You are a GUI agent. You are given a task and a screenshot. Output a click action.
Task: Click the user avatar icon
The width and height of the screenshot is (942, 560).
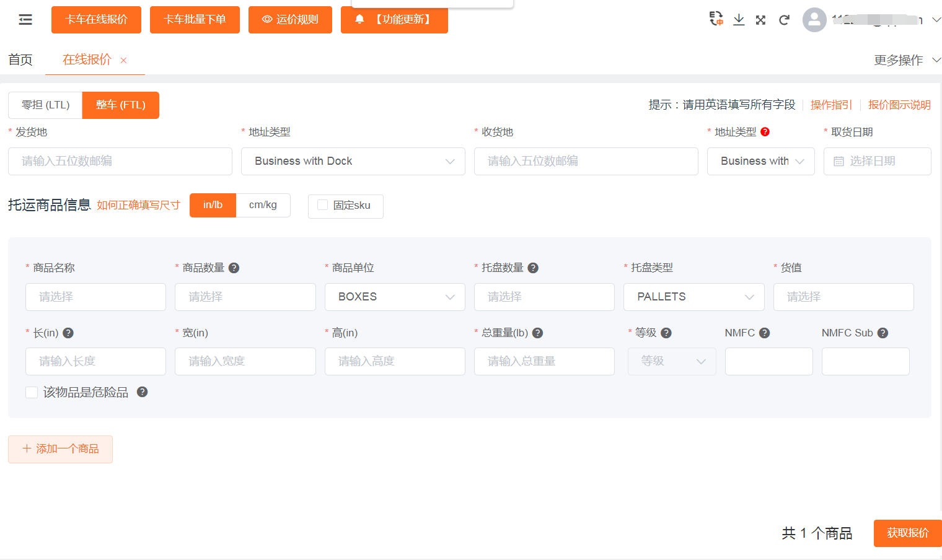click(x=814, y=20)
